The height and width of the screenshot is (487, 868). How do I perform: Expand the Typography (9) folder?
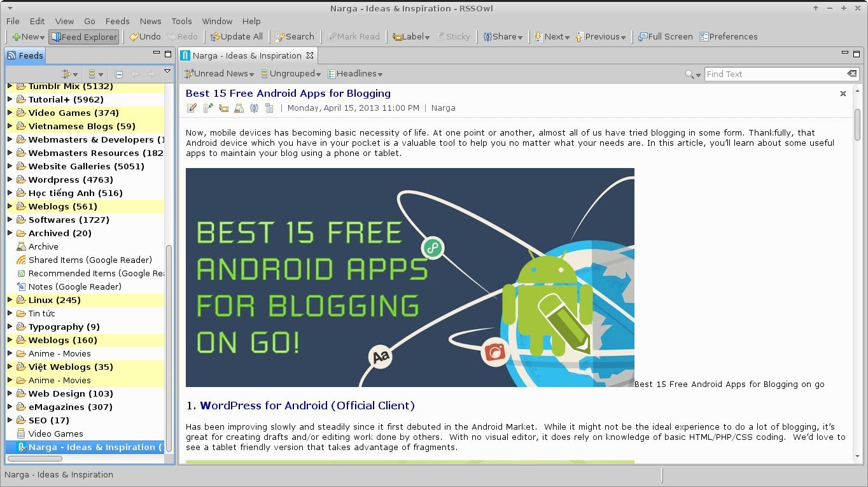[x=10, y=327]
